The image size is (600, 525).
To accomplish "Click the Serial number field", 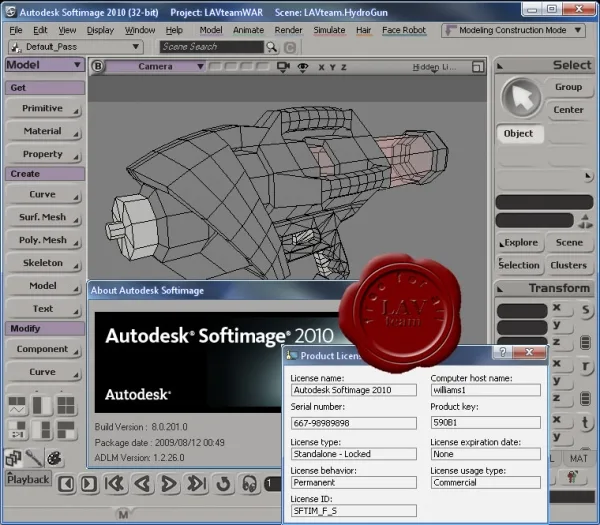I will coord(354,423).
